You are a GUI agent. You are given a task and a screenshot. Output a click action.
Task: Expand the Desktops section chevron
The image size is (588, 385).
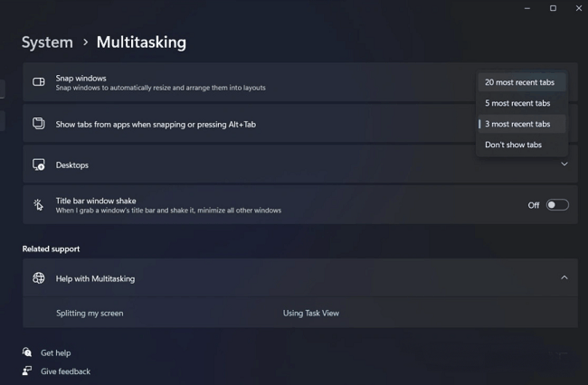click(x=564, y=164)
